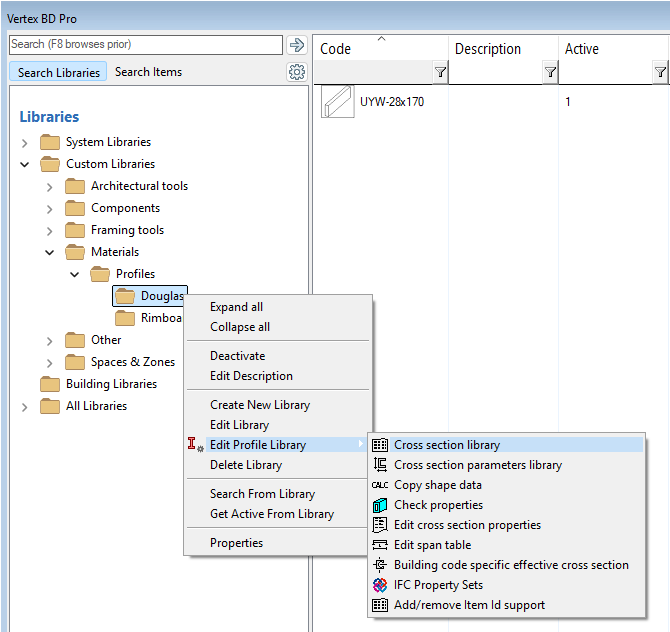Choose Create New Library from context menu
This screenshot has width=670, height=632.
pyautogui.click(x=260, y=405)
